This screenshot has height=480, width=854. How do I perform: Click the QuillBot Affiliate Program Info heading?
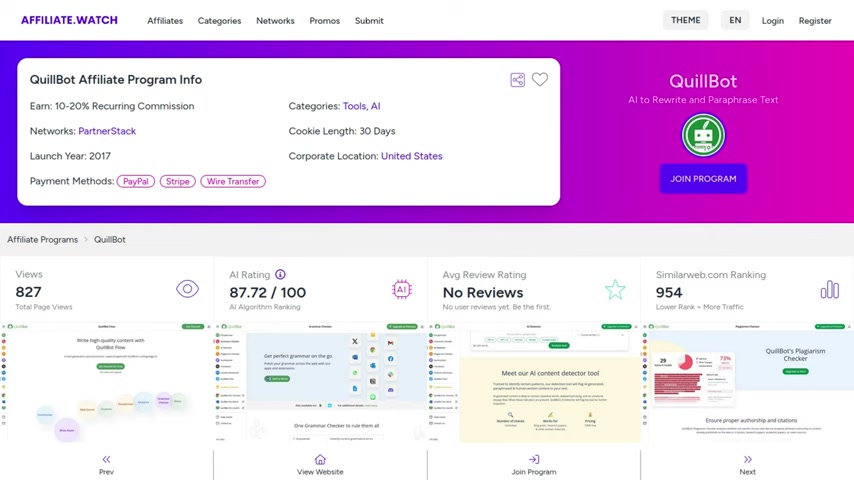115,80
